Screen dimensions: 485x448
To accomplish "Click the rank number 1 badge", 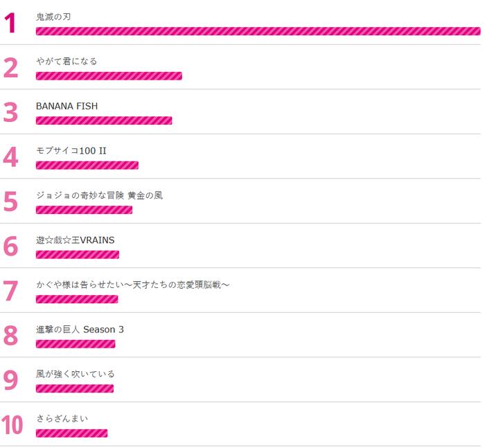I will [x=10, y=23].
